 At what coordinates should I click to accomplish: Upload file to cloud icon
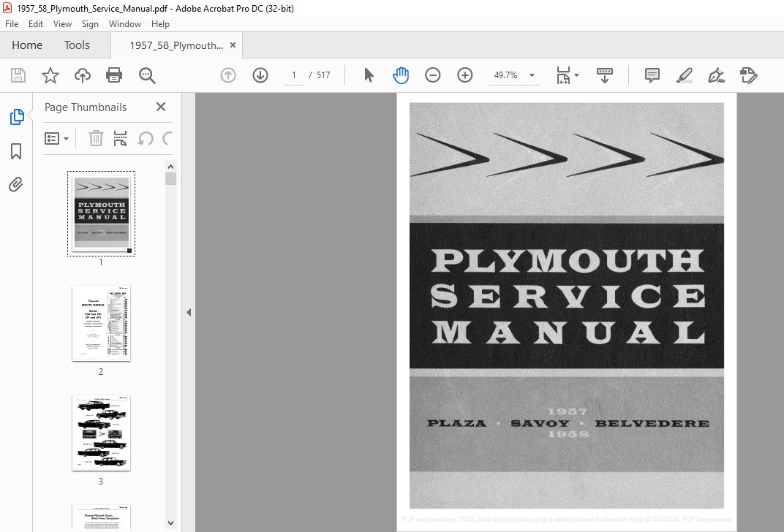click(x=83, y=75)
